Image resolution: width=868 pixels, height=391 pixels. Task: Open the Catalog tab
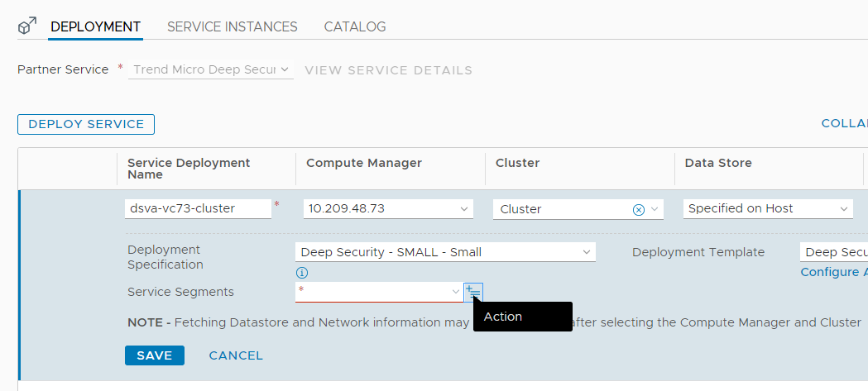354,26
